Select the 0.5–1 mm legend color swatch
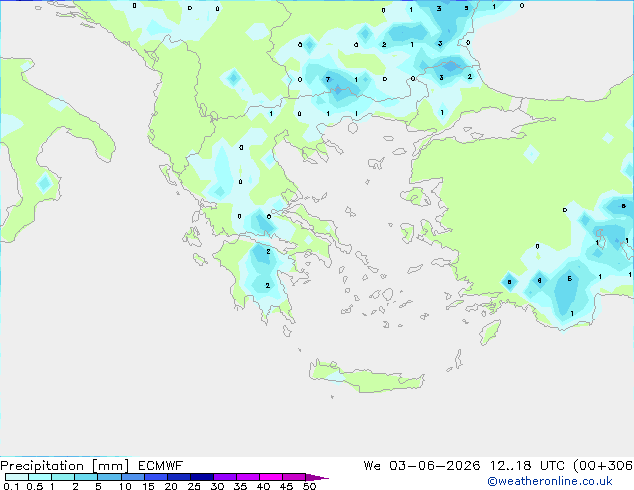 point(40,477)
